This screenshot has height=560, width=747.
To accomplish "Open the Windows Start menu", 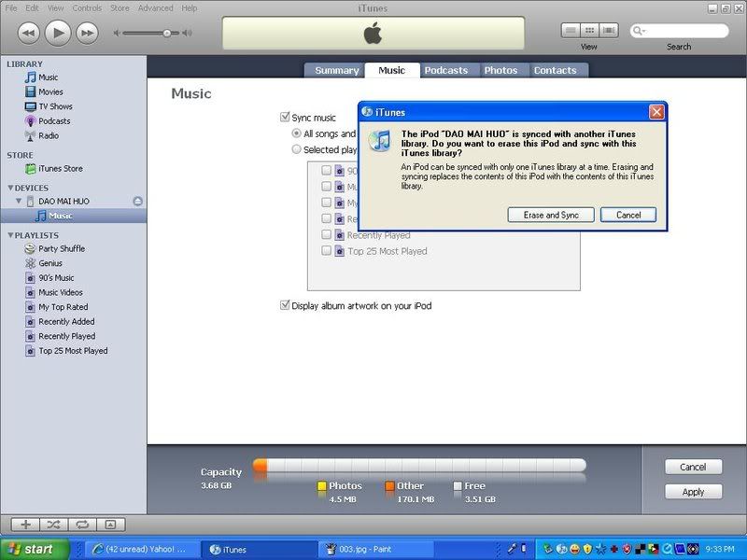I will pos(35,549).
